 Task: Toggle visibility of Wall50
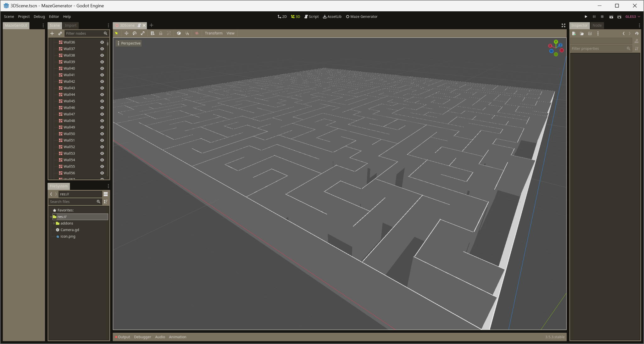(x=102, y=134)
